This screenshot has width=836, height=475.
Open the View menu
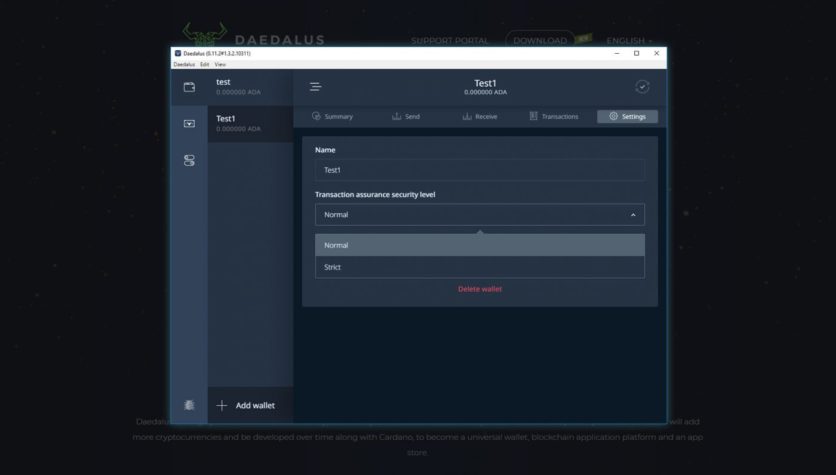220,65
